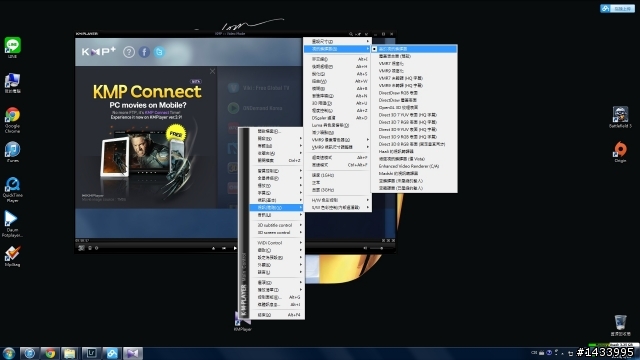
Task: Select Enhanced Video Renderer (C/A)
Action: click(414, 166)
